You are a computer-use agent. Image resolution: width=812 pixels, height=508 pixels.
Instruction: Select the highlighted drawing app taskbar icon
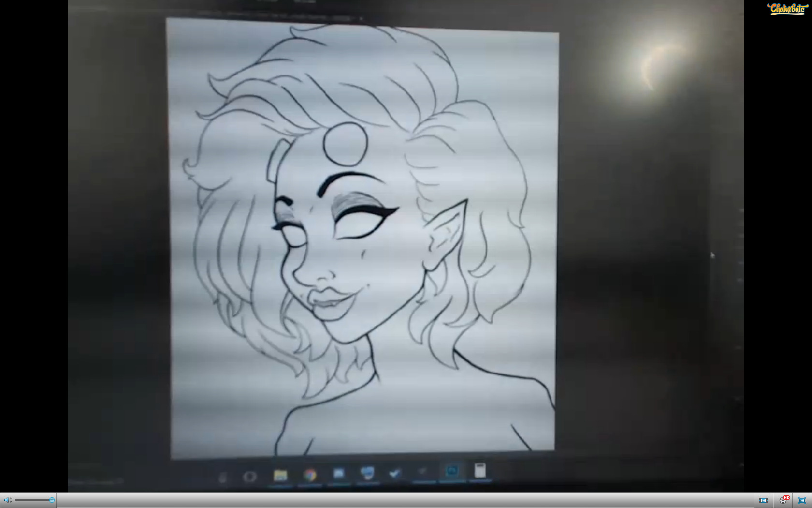[452, 471]
